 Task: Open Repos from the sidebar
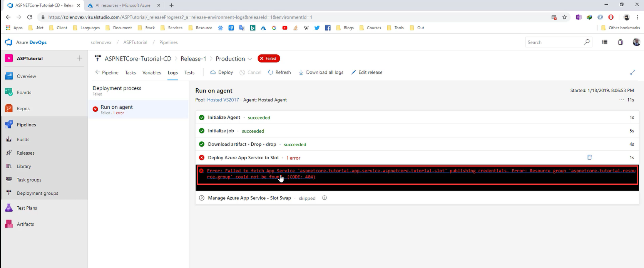pos(23,109)
